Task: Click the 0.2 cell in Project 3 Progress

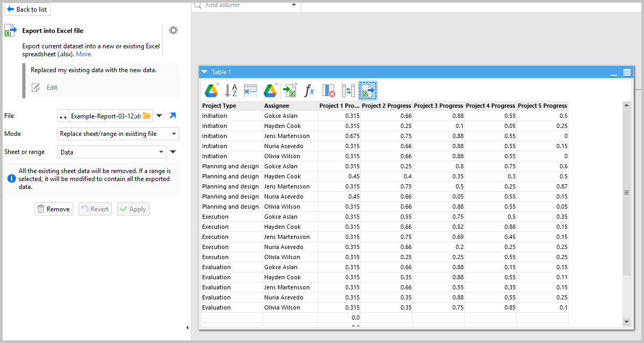Action: click(439, 247)
